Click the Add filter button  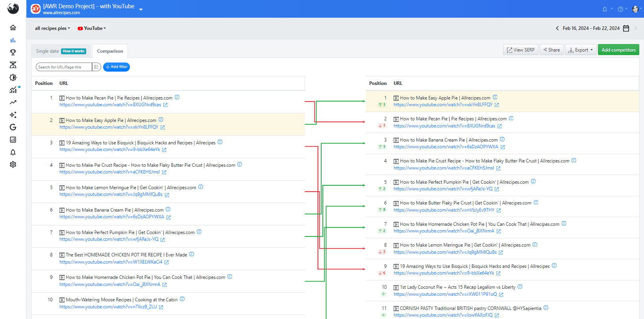117,67
